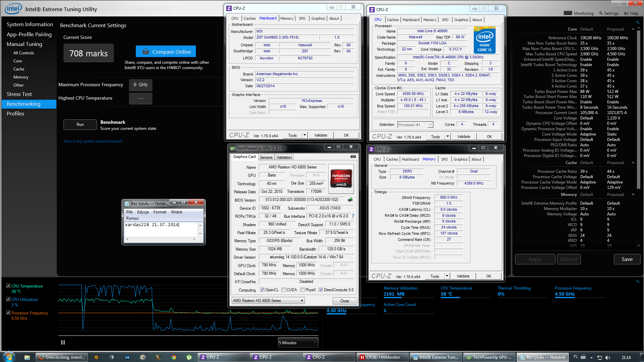Open Monitoring icon in XTU header
The image size is (644, 362).
[568, 13]
